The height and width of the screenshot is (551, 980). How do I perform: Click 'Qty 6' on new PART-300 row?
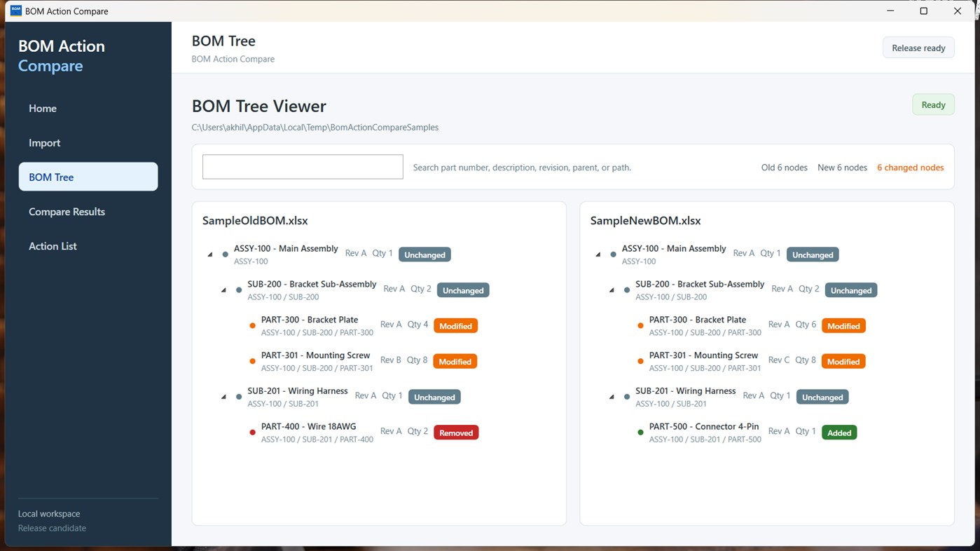[x=806, y=325]
